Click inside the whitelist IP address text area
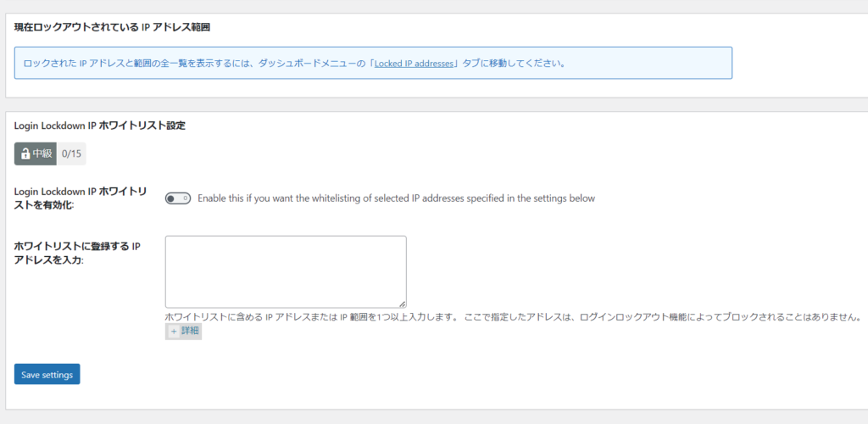This screenshot has width=868, height=424. click(285, 271)
